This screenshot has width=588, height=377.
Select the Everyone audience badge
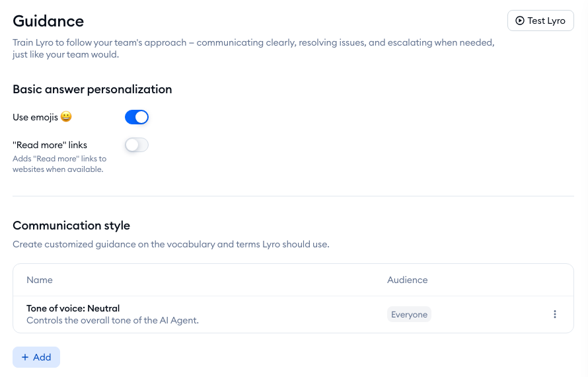pyautogui.click(x=409, y=314)
